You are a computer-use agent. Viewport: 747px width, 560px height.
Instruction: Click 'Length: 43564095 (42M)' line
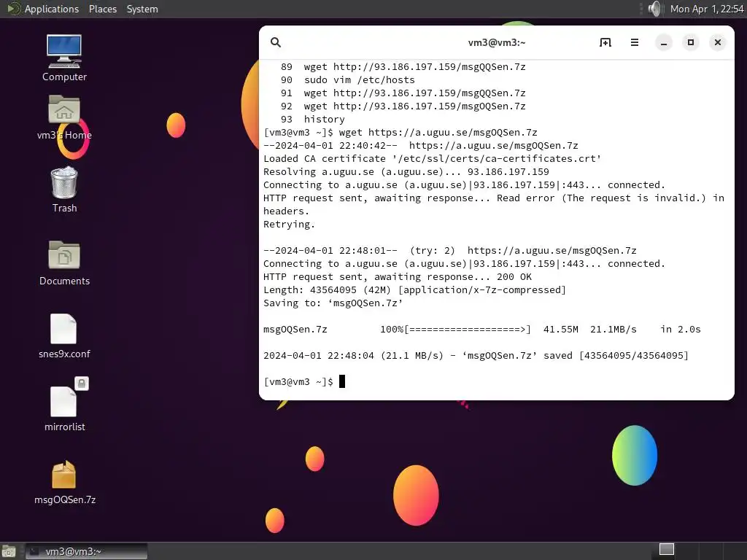pos(414,290)
